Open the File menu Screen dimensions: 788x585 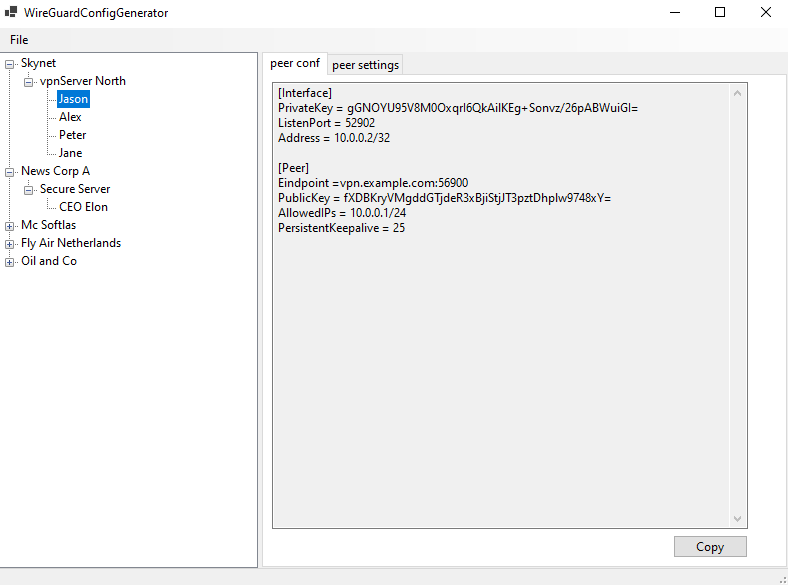point(19,40)
